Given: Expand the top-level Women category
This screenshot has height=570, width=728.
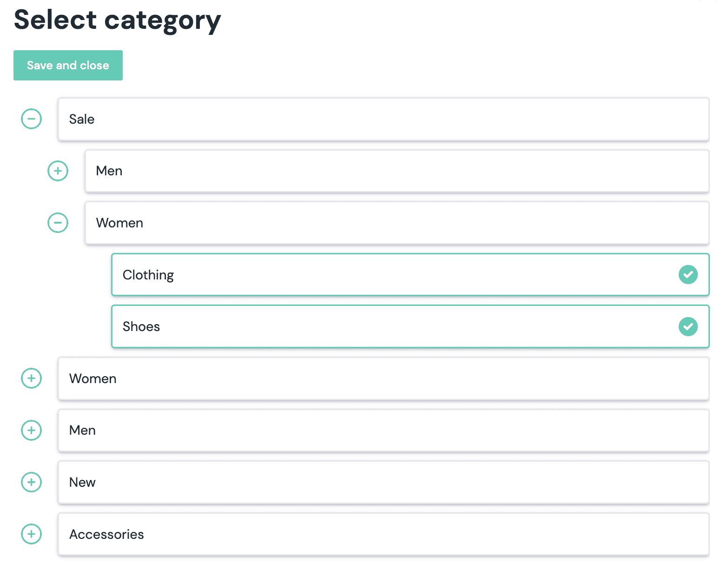Looking at the screenshot, I should click(x=31, y=378).
